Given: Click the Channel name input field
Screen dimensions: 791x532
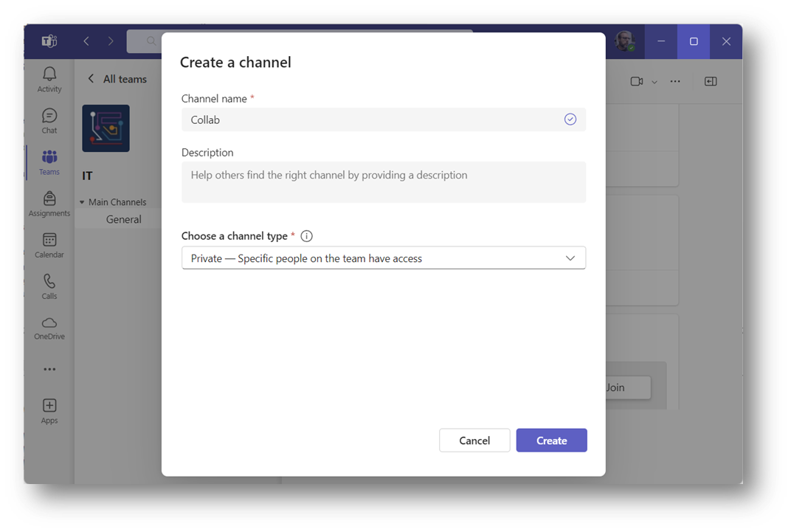Looking at the screenshot, I should (x=373, y=120).
